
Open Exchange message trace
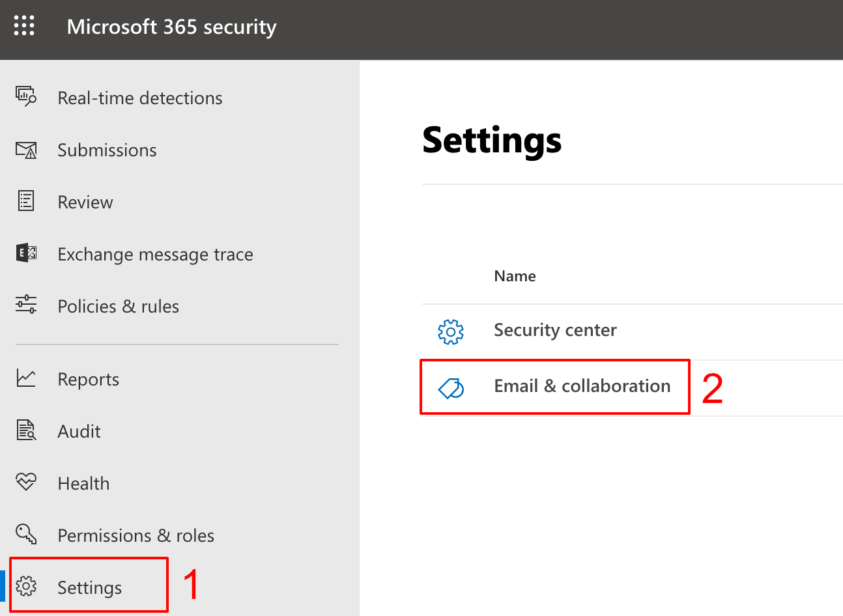(155, 254)
